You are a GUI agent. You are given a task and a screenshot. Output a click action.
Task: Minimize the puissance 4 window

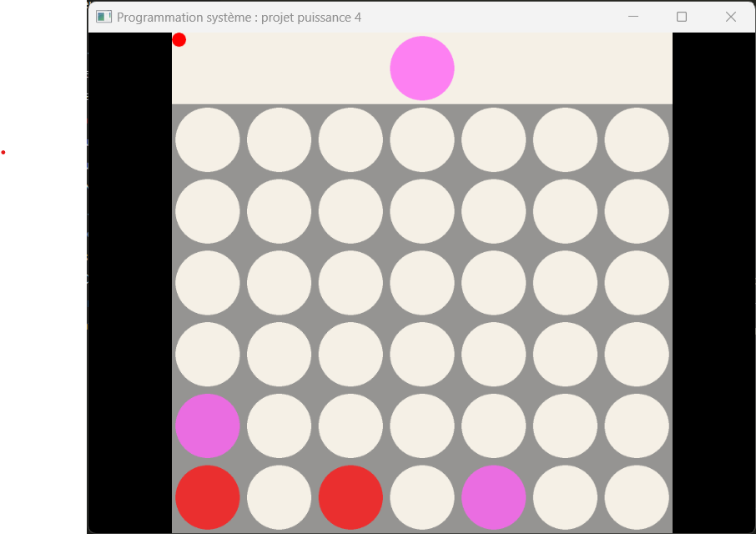point(633,17)
